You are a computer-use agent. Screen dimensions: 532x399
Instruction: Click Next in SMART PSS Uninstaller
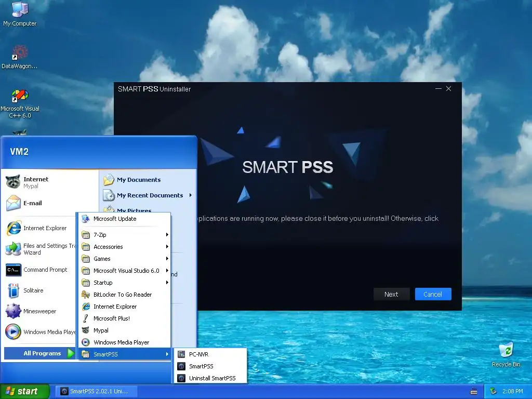pos(391,294)
